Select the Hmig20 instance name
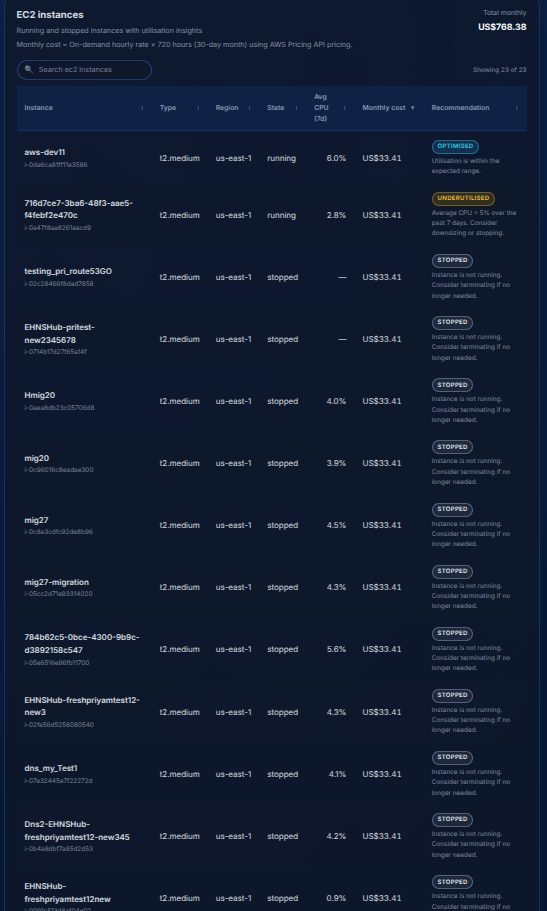This screenshot has height=911, width=547. [40, 396]
